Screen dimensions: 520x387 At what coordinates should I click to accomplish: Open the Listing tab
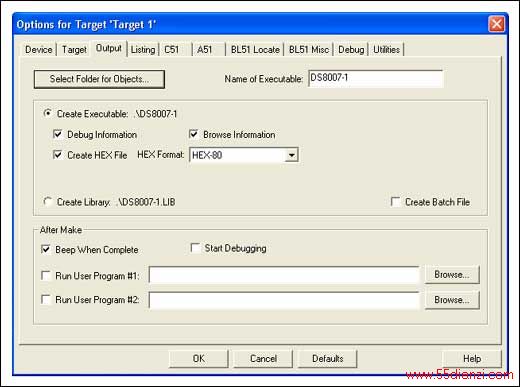click(x=143, y=50)
